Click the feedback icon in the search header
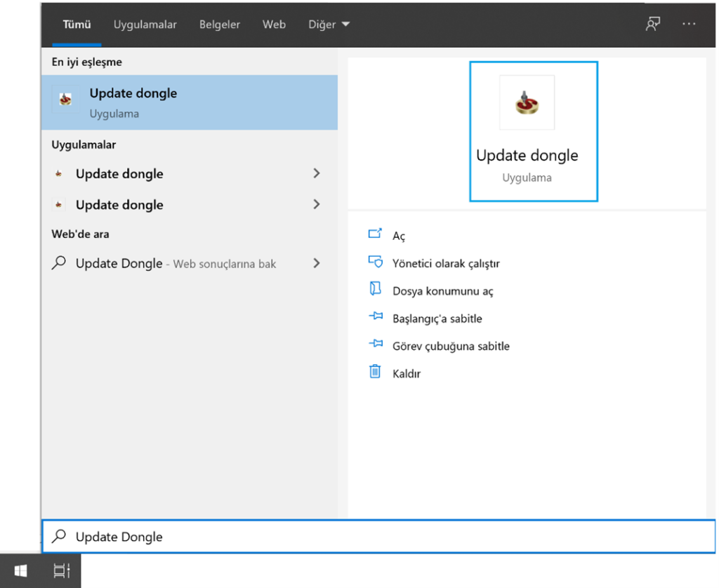This screenshot has width=719, height=588. tap(653, 24)
